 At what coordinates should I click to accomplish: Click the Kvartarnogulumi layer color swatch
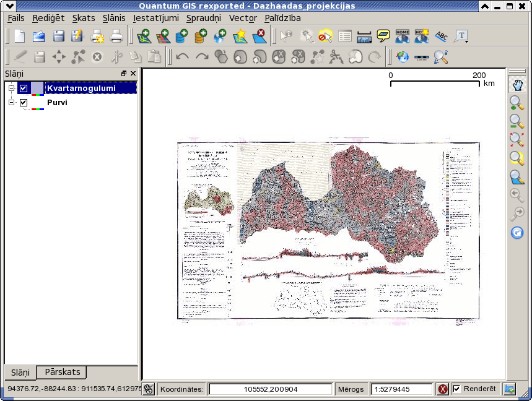point(37,88)
